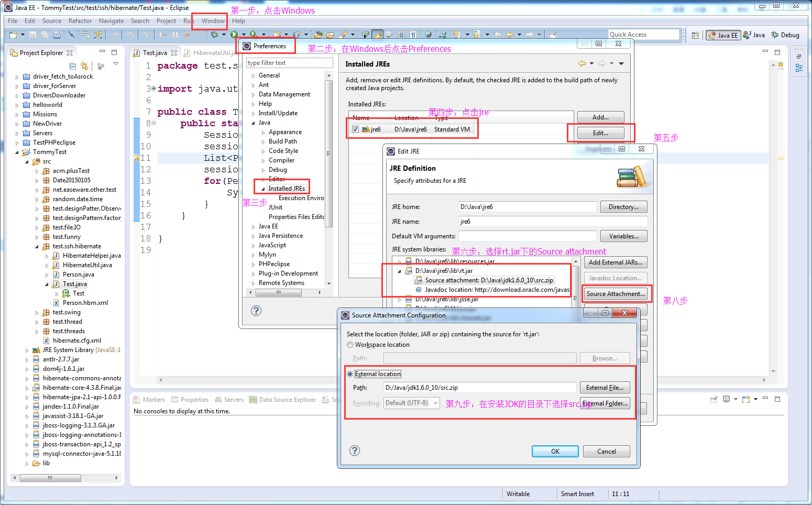Collapse the test.ssh.hibernate package
The width and height of the screenshot is (812, 505).
tap(37, 246)
